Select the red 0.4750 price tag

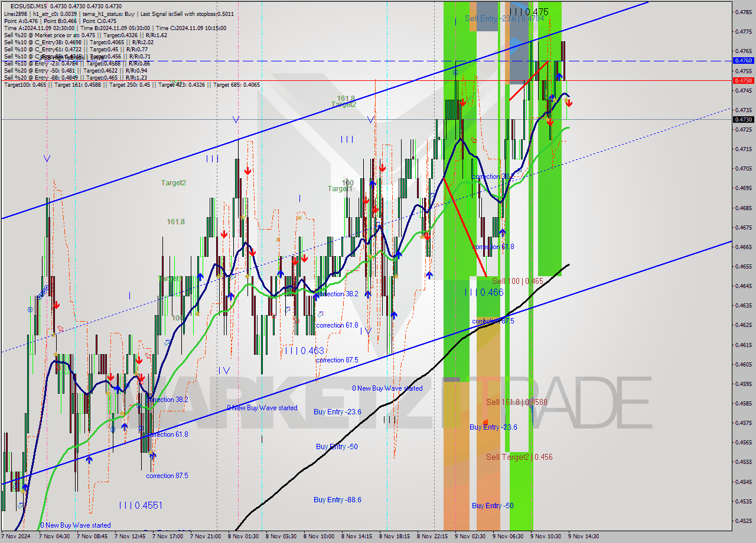tap(743, 80)
